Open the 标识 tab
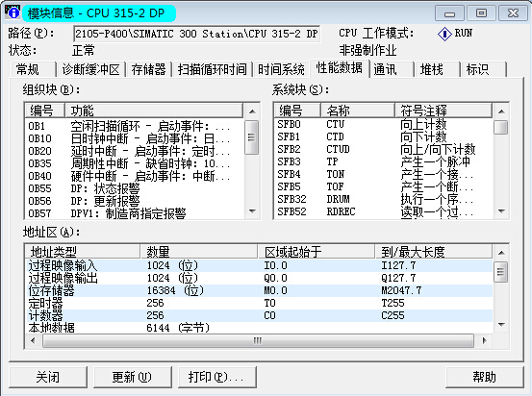Image resolution: width=532 pixels, height=396 pixels. click(x=484, y=69)
